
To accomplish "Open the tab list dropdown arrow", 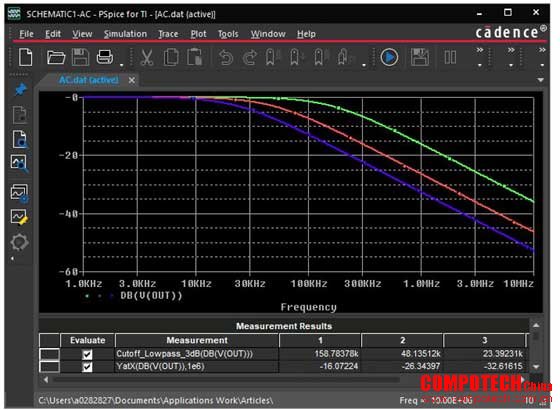I will [541, 80].
